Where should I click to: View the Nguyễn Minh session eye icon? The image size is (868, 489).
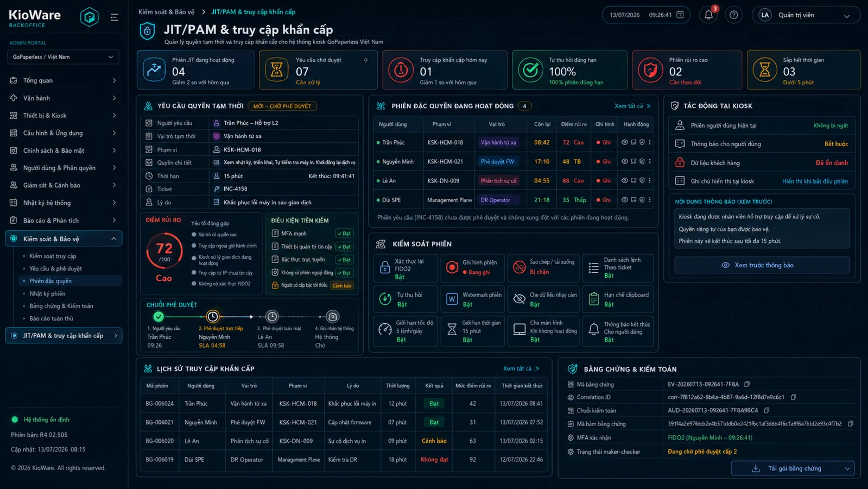point(625,161)
